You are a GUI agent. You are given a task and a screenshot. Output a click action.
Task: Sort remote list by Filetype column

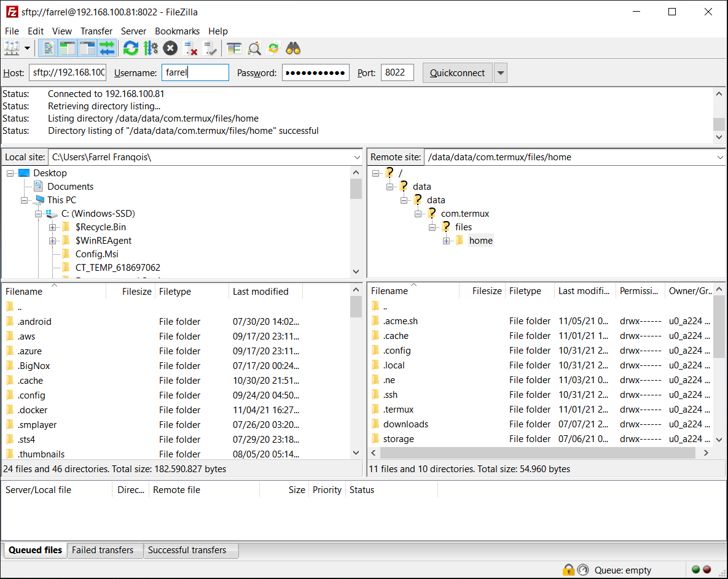pyautogui.click(x=529, y=291)
